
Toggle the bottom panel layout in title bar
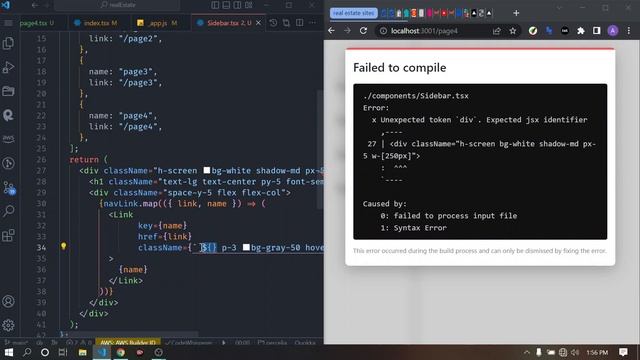226,5
